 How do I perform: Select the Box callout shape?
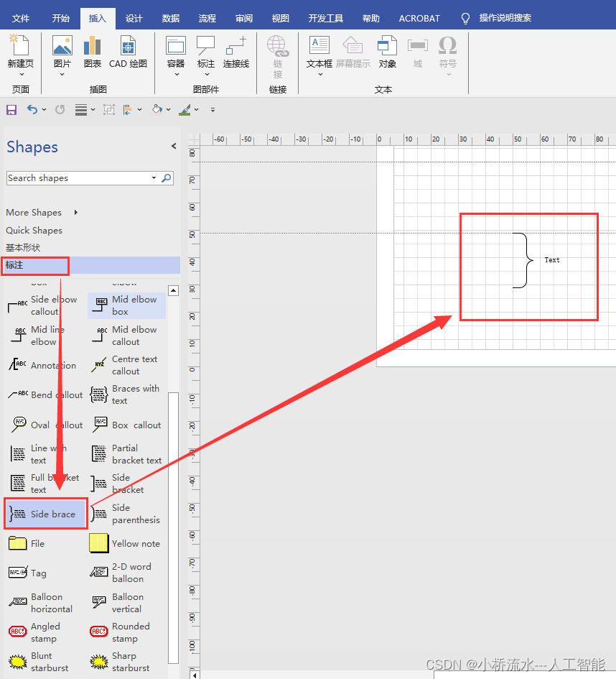pos(126,425)
